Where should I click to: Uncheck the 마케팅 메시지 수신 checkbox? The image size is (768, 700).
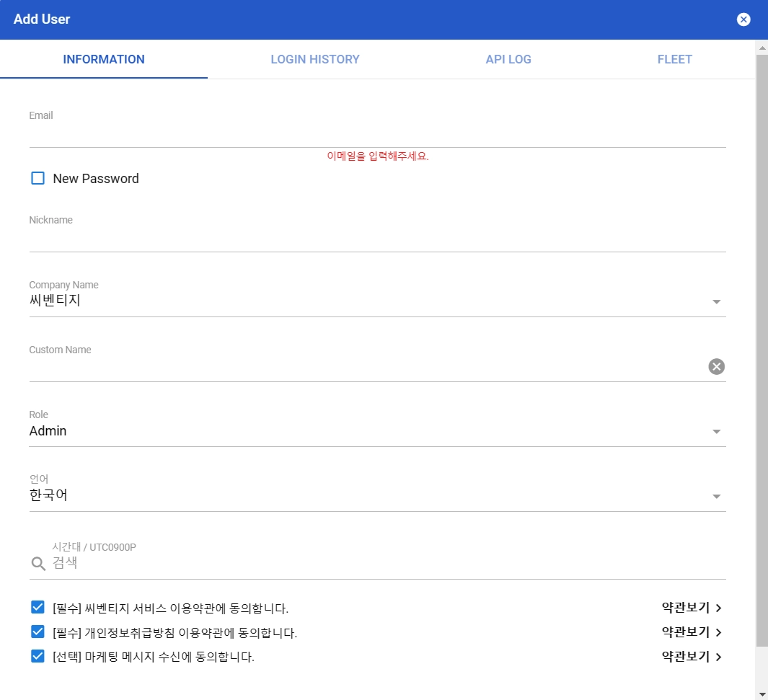pos(37,656)
